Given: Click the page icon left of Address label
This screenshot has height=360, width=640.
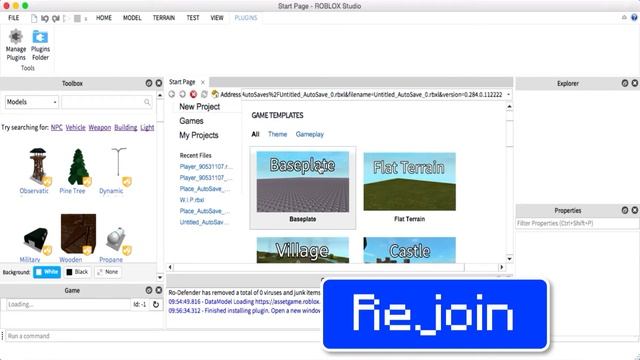Looking at the screenshot, I should [215, 94].
